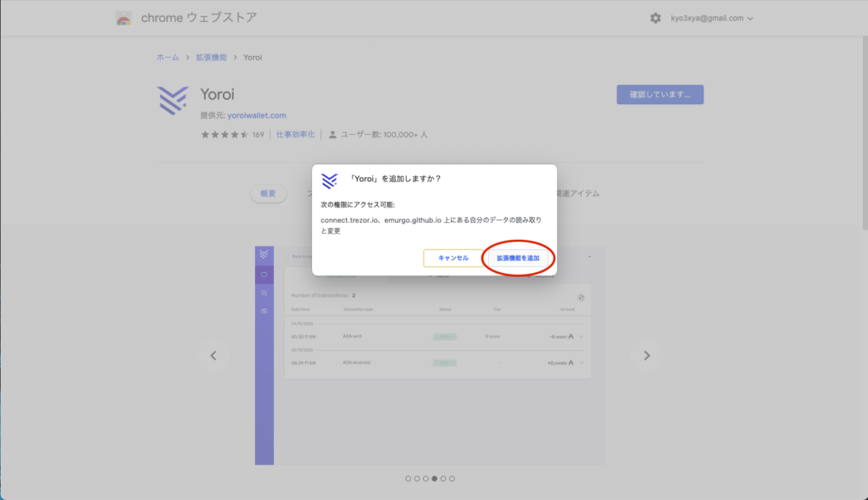868x500 pixels.
Task: Open the 仕事効率化 category link
Action: [296, 135]
